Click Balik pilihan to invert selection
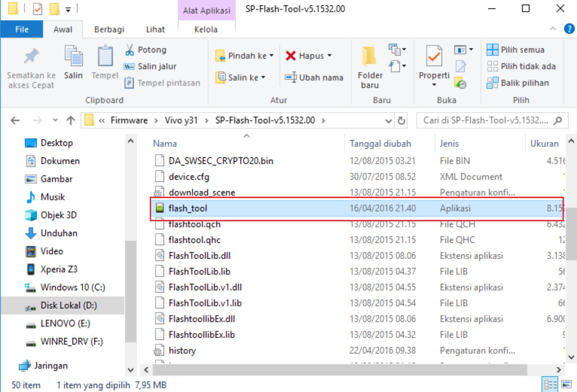The image size is (577, 392). [x=518, y=83]
